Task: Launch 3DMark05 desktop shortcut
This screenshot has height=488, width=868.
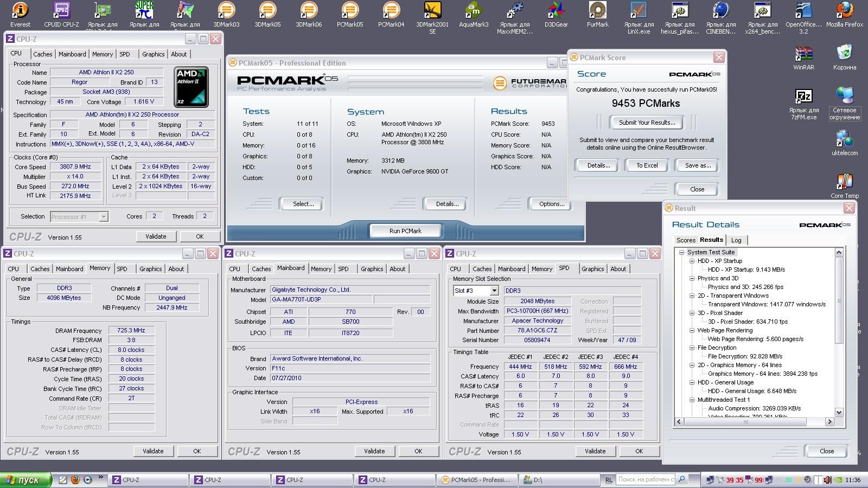Action: click(267, 14)
